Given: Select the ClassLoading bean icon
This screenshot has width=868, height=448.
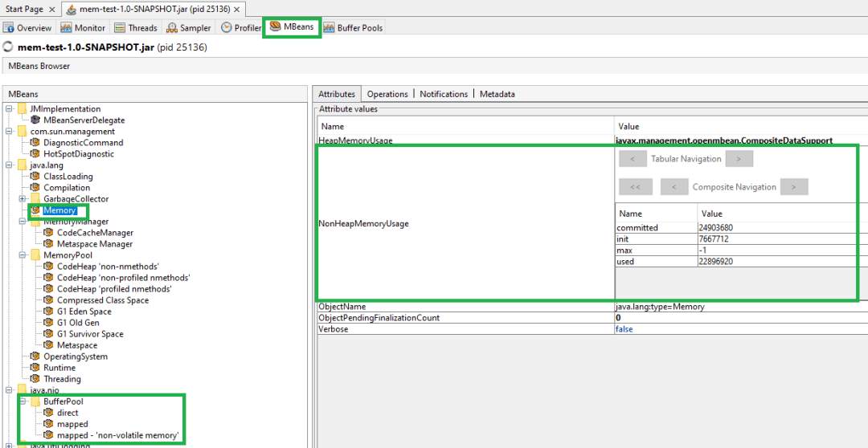Looking at the screenshot, I should 35,177.
